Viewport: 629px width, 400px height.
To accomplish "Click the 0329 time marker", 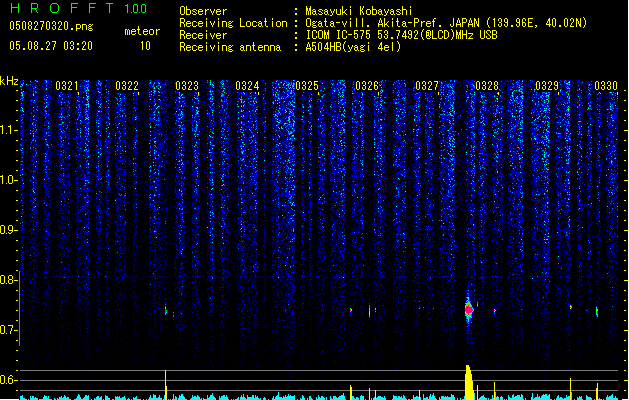I will 547,86.
